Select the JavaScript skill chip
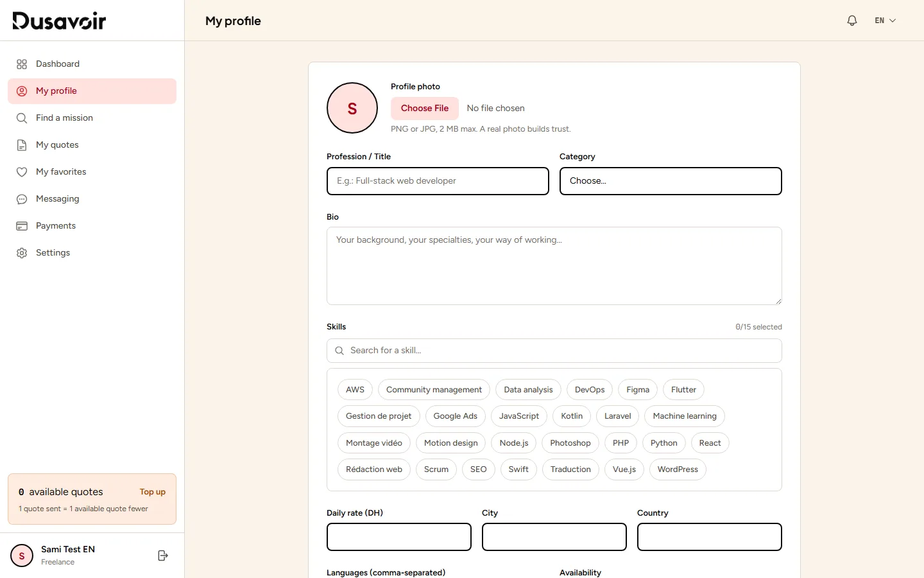The width and height of the screenshot is (924, 578). pyautogui.click(x=519, y=416)
